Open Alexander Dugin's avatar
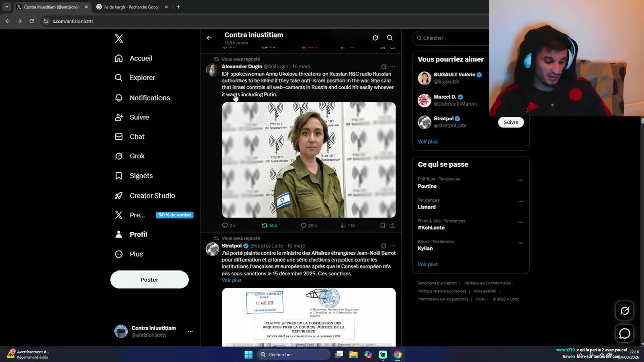This screenshot has width=644, height=362. coord(212,70)
